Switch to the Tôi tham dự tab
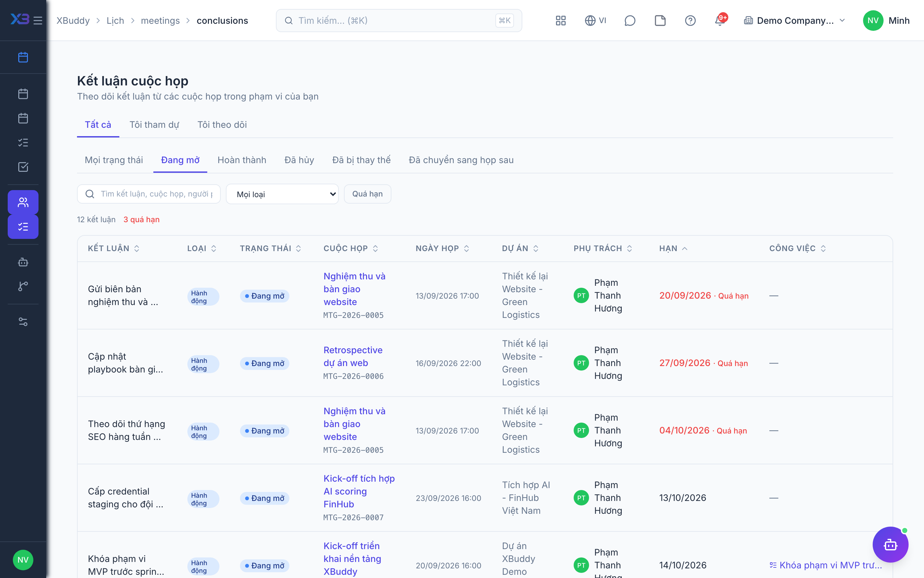 154,125
